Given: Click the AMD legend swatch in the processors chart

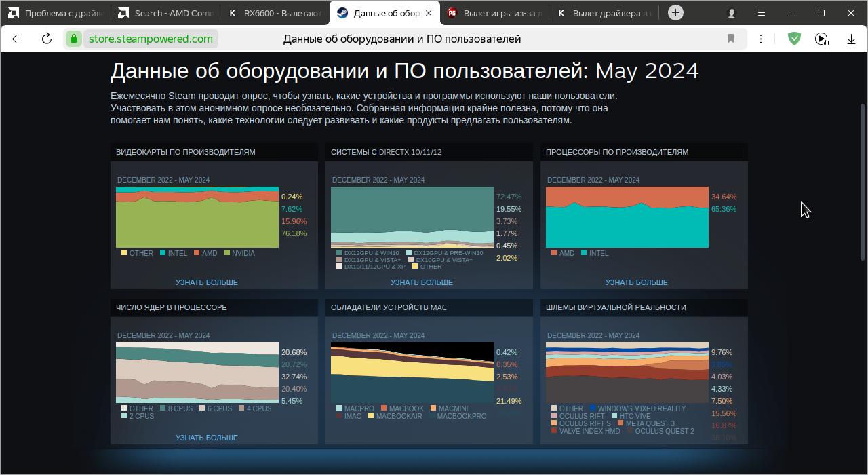Looking at the screenshot, I should point(554,253).
